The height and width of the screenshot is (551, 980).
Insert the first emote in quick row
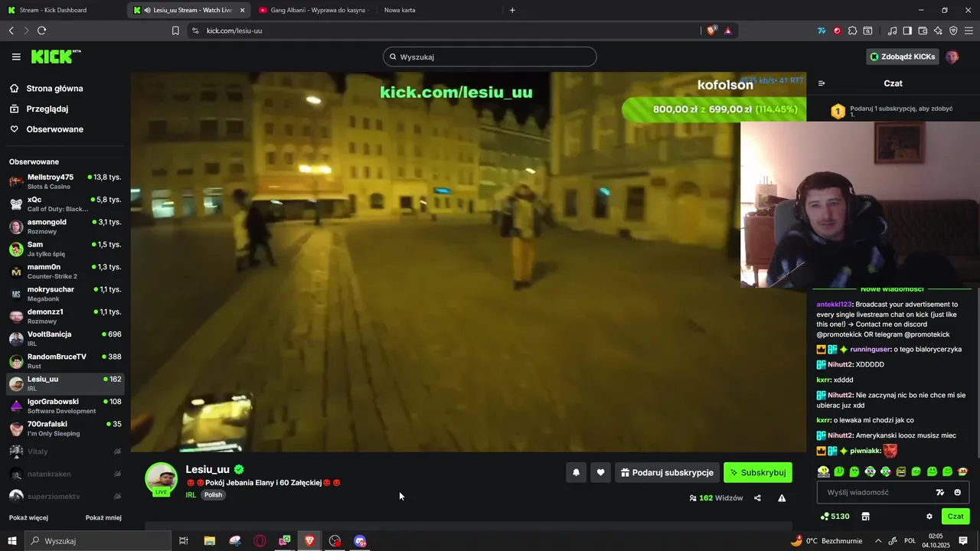pos(823,471)
